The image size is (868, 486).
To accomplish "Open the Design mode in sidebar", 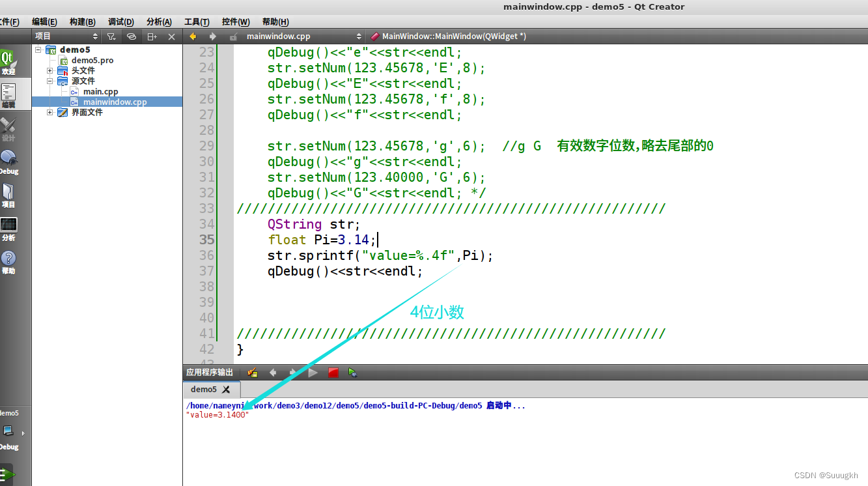I will [x=8, y=129].
